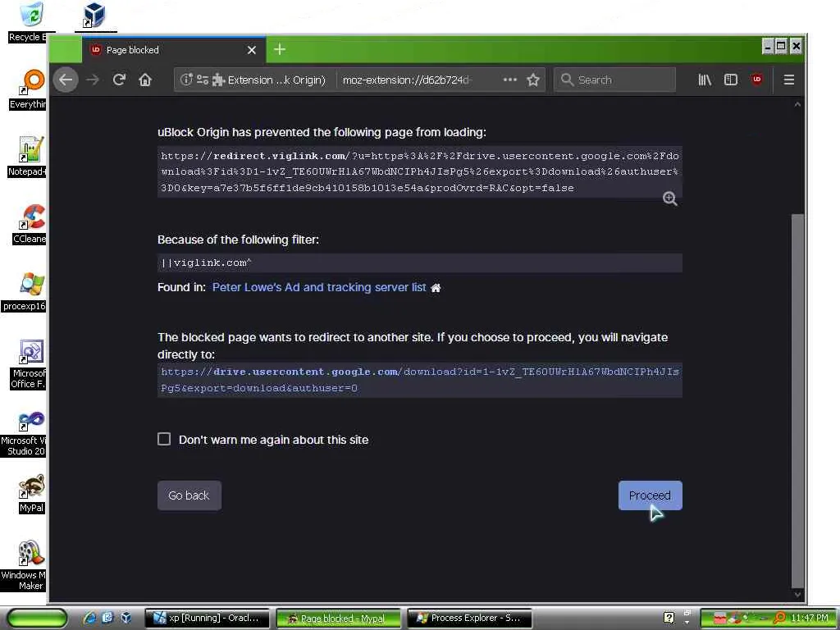Check Don't warn me again about this site
The height and width of the screenshot is (630, 840).
pos(164,440)
